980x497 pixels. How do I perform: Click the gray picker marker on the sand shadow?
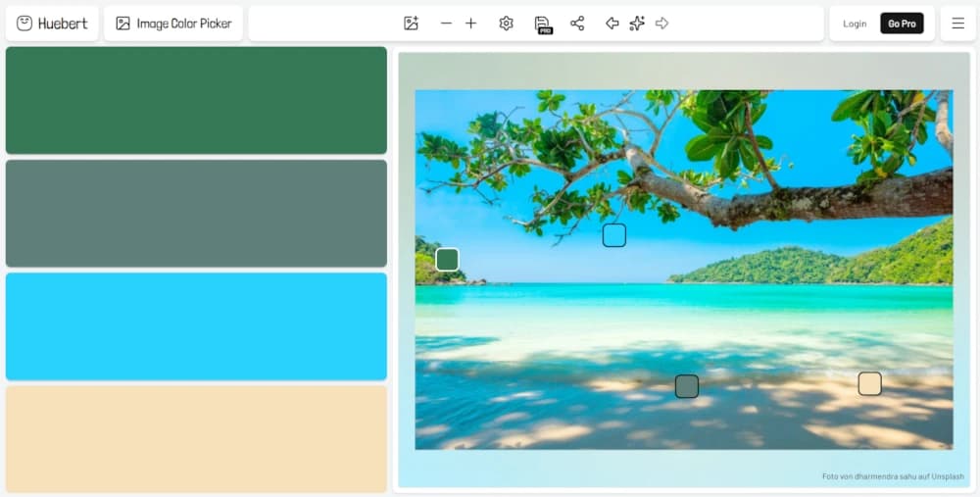[x=687, y=386]
